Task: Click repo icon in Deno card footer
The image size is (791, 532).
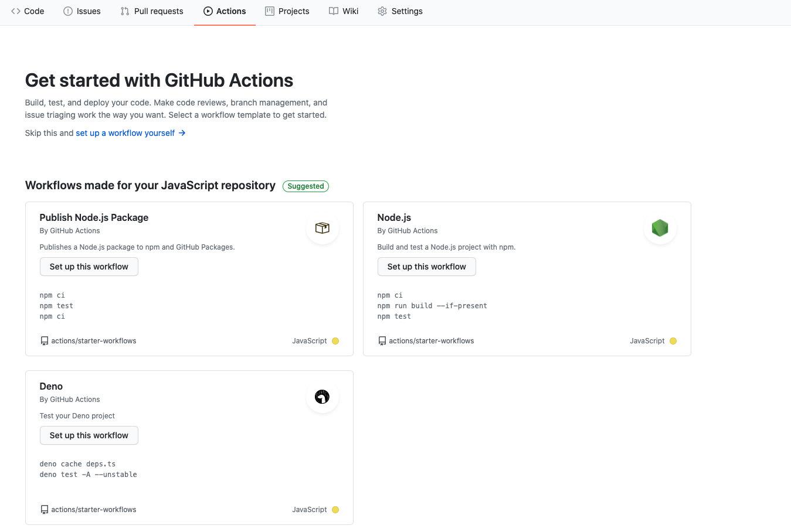Action: coord(44,510)
